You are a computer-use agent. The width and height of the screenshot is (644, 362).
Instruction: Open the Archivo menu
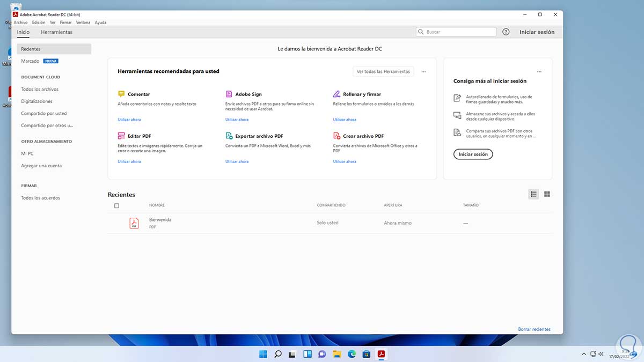coord(20,23)
